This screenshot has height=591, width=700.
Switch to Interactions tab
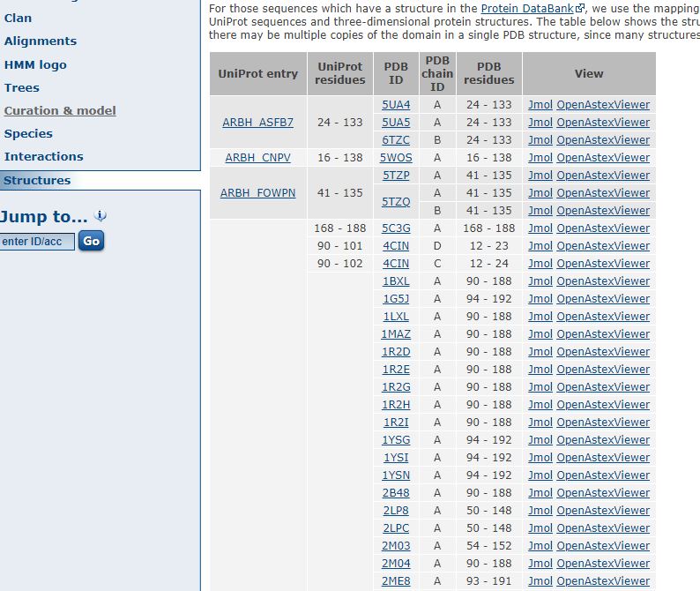pyautogui.click(x=44, y=156)
